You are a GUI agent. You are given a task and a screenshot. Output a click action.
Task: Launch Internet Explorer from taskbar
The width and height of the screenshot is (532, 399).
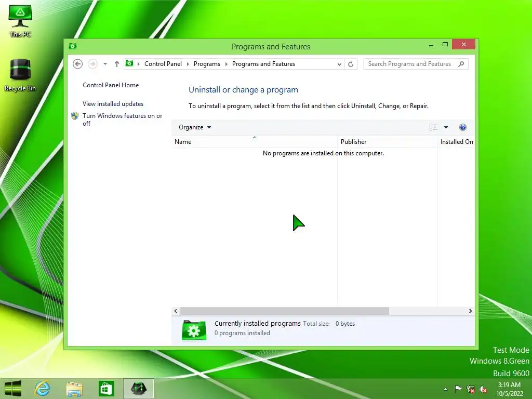click(x=43, y=389)
